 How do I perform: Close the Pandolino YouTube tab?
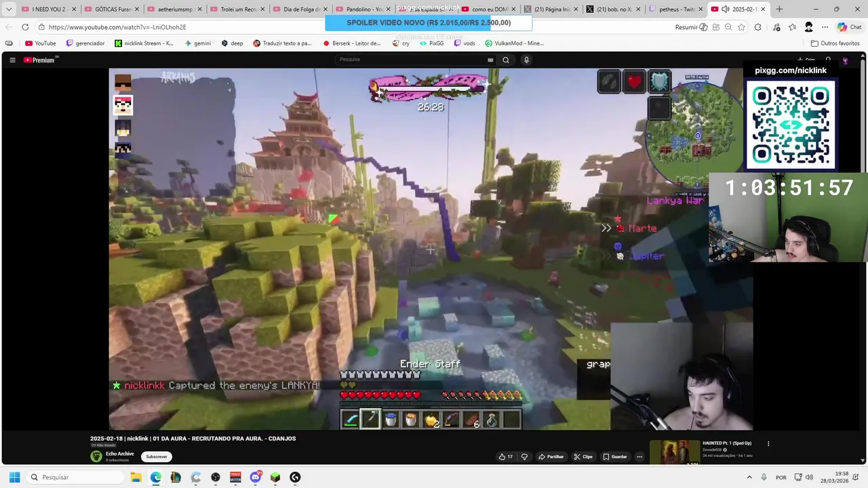(x=387, y=9)
